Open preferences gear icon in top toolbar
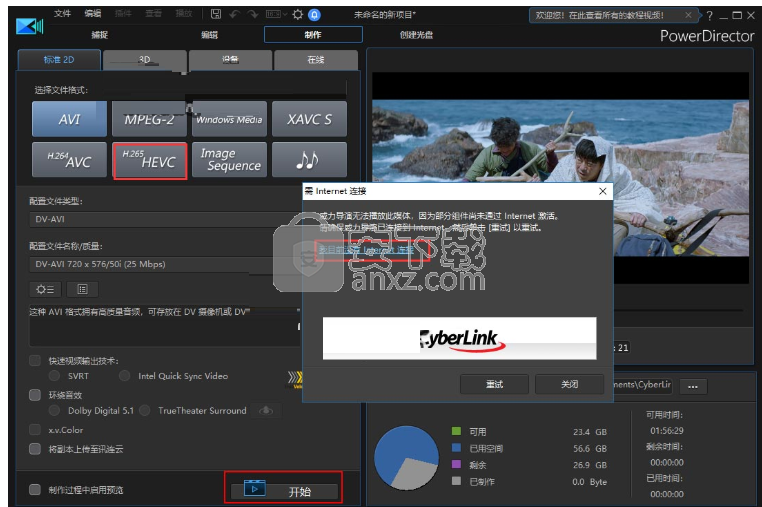The width and height of the screenshot is (762, 507). point(297,15)
